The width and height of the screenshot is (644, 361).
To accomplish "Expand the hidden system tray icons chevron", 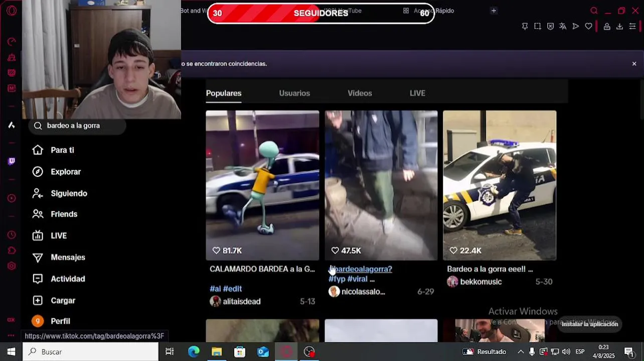I will 521,351.
